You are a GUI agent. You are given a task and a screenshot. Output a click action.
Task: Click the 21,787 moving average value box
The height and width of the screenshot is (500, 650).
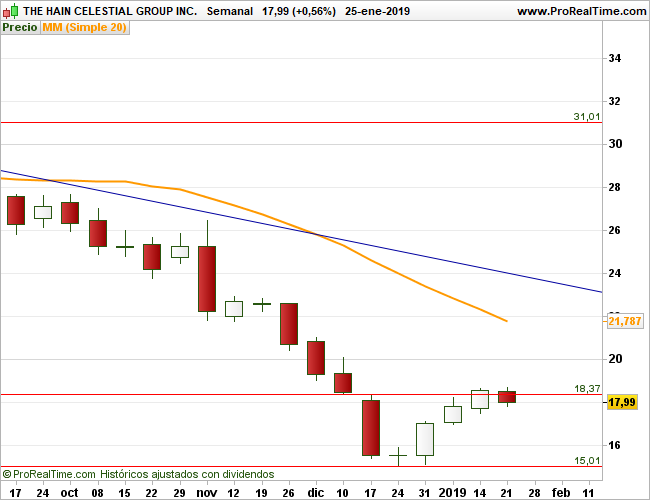tap(625, 321)
